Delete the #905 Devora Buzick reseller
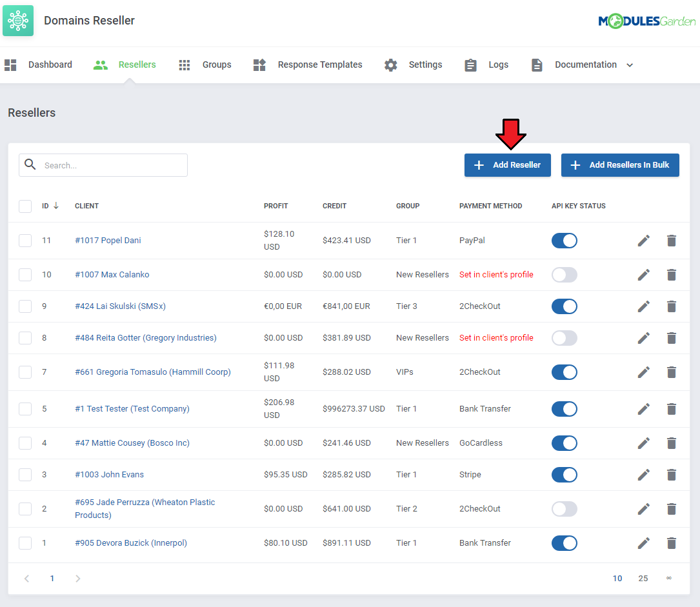Viewport: 700px width, 607px height. (x=672, y=543)
